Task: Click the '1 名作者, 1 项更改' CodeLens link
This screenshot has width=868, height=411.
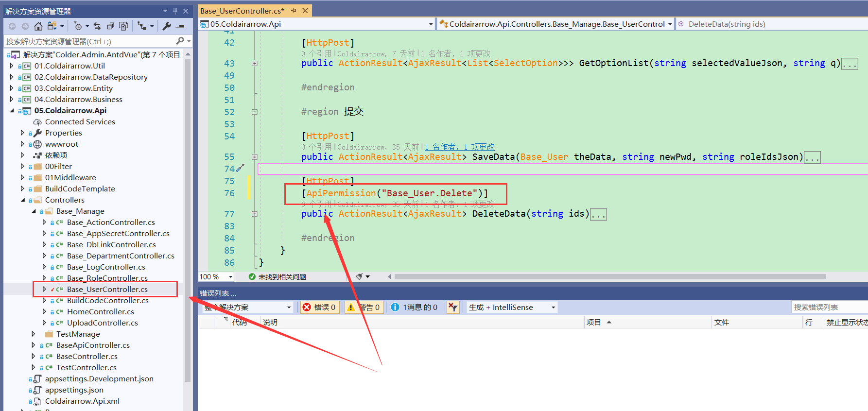Action: pyautogui.click(x=459, y=147)
